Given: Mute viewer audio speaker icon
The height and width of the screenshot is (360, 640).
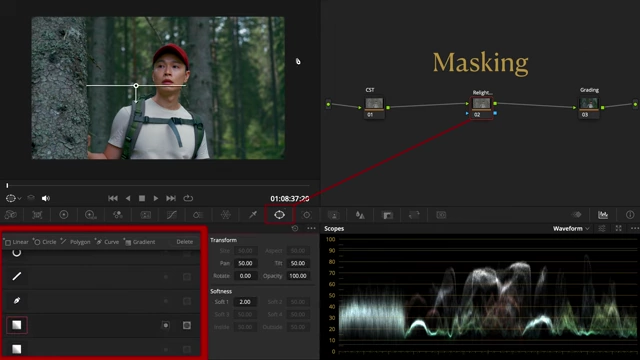Looking at the screenshot, I should click(46, 198).
